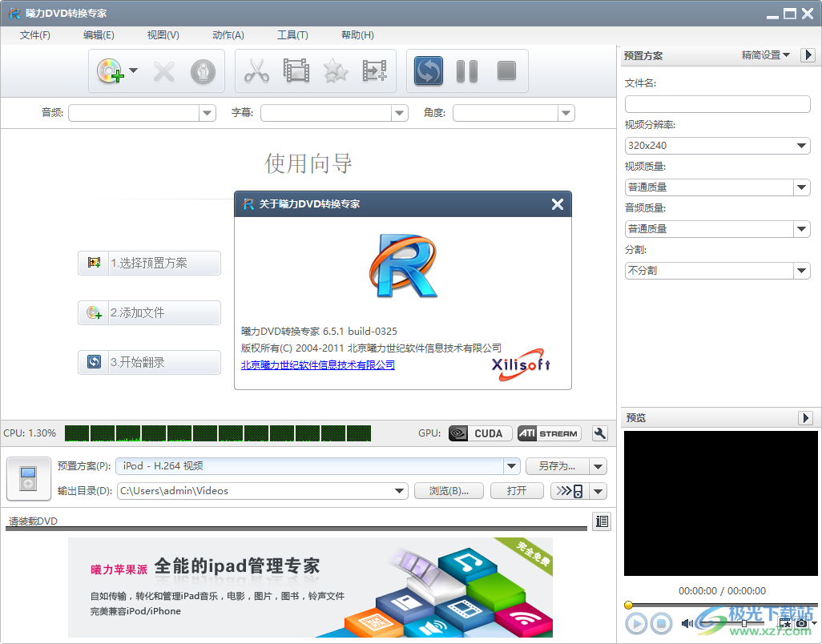The width and height of the screenshot is (822, 644).
Task: Expand the 预置方案(P) profile dropdown
Action: [512, 466]
